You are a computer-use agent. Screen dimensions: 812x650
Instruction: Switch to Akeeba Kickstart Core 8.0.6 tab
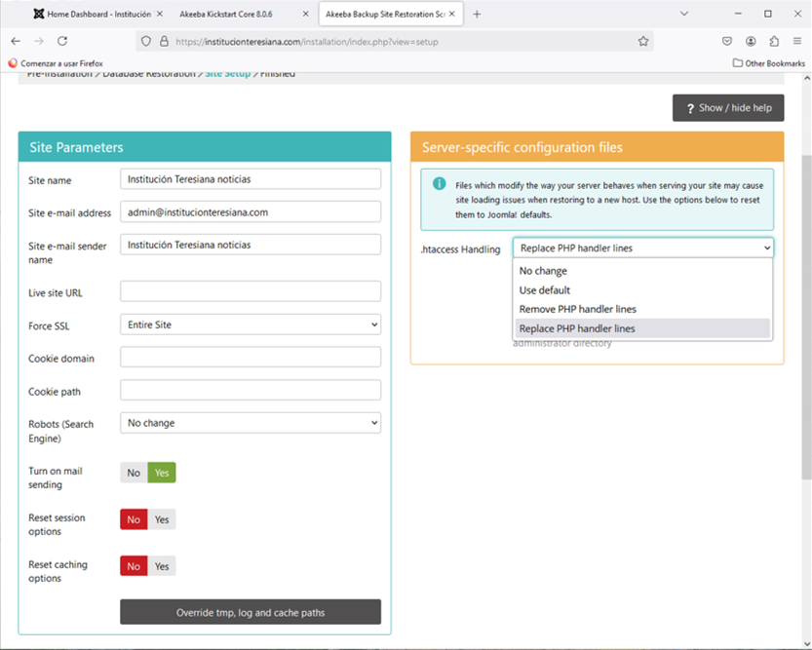tap(226, 14)
